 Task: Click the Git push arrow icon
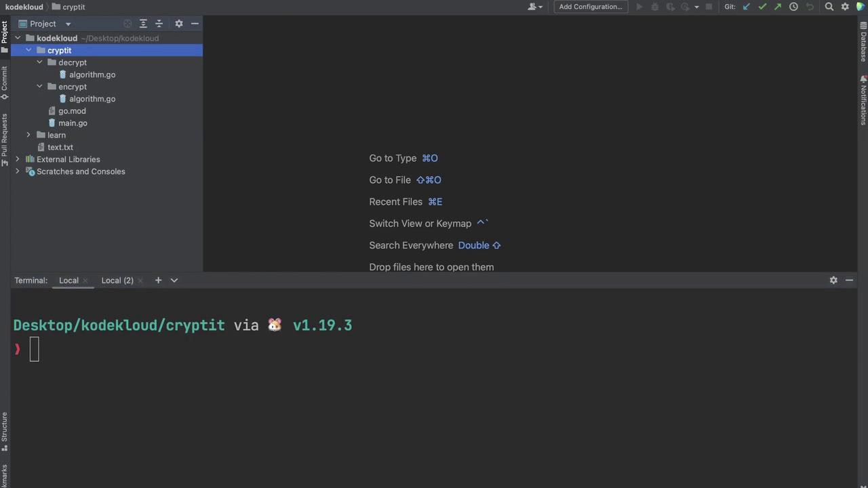(x=778, y=7)
